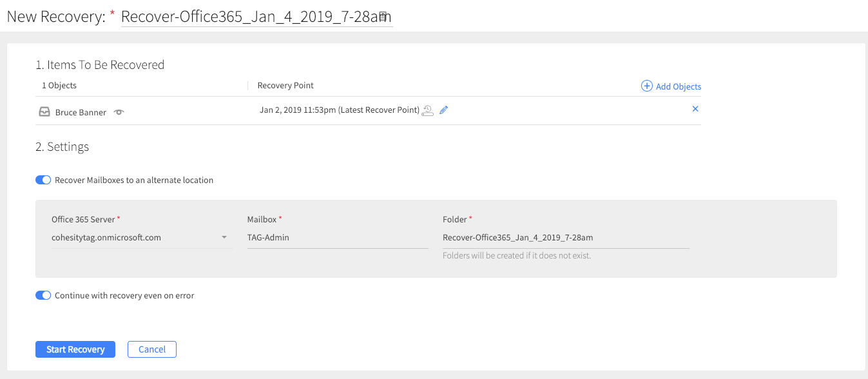Image resolution: width=868 pixels, height=379 pixels.
Task: Click the eye icon next to Bruce Banner
Action: (119, 112)
